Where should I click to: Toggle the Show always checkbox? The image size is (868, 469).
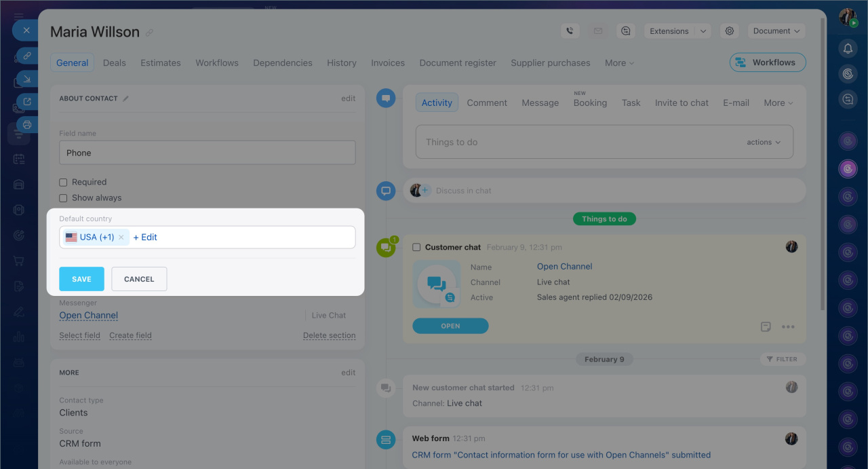click(x=63, y=198)
